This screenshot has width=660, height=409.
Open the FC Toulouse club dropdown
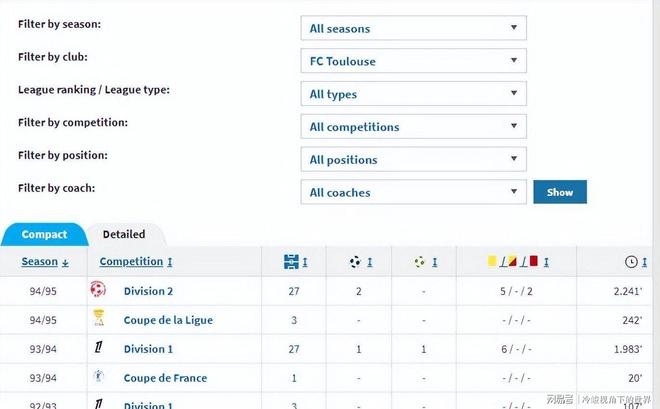click(x=413, y=61)
